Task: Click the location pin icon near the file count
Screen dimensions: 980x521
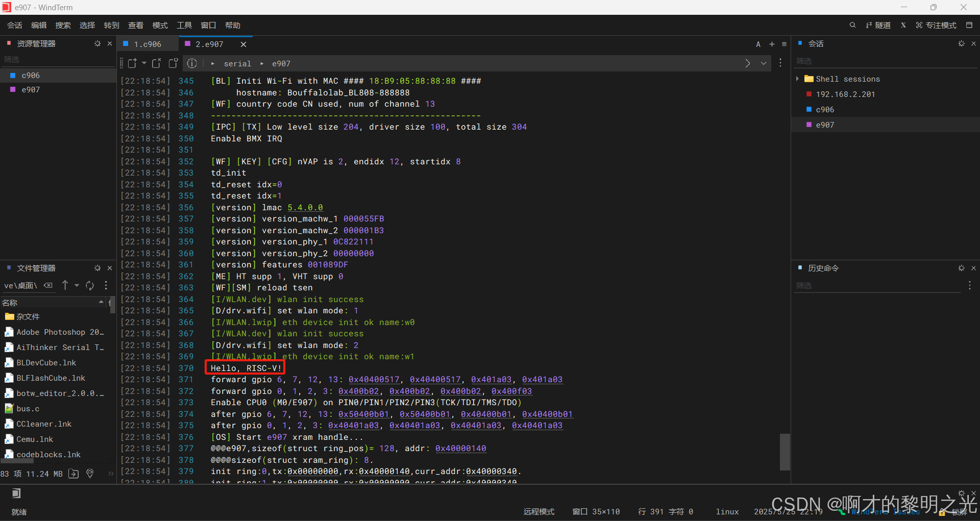Action: [x=90, y=474]
